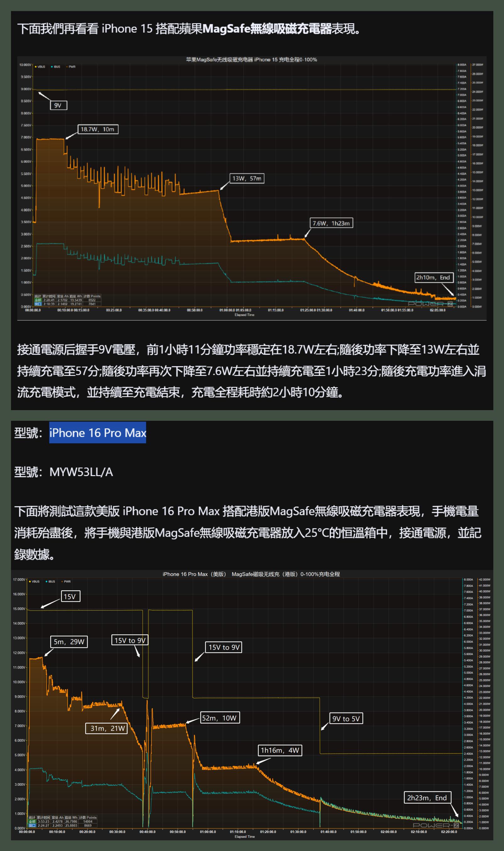Image resolution: width=504 pixels, height=851 pixels.
Task: Click the '18.7W, 10m' label in iPhone 15 chart
Action: 98,129
